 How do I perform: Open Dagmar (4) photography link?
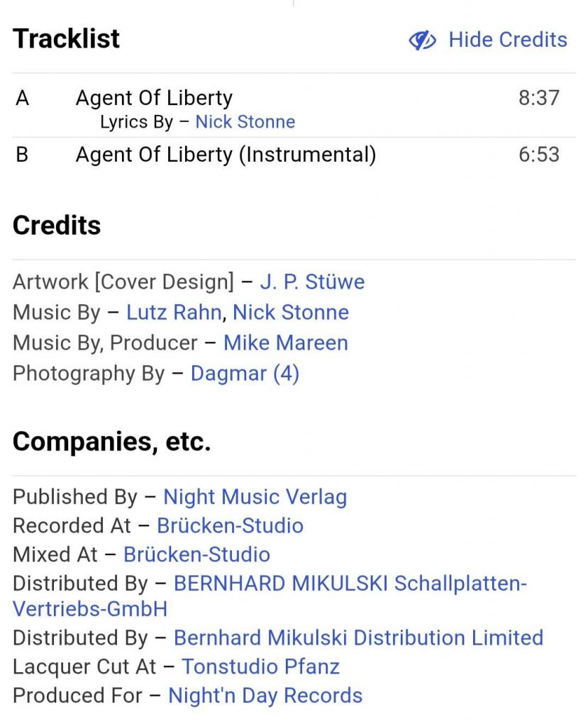pos(245,374)
